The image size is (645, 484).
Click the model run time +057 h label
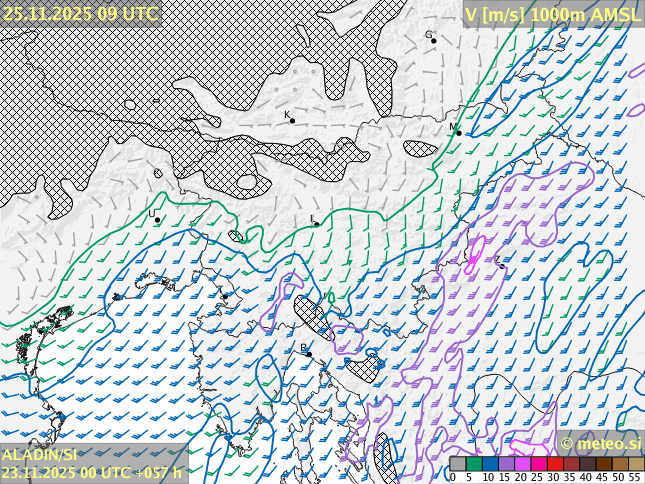pyautogui.click(x=92, y=473)
